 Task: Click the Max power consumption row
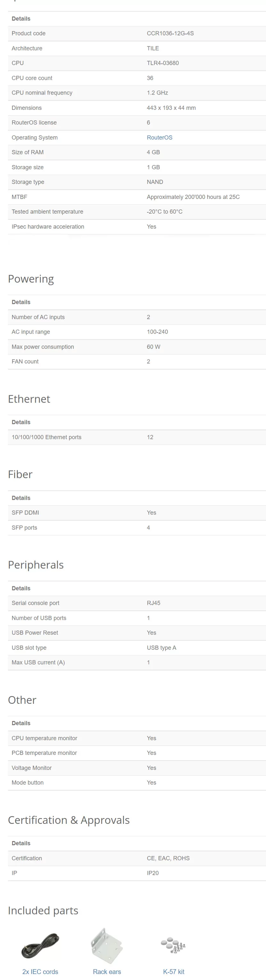[x=137, y=347]
